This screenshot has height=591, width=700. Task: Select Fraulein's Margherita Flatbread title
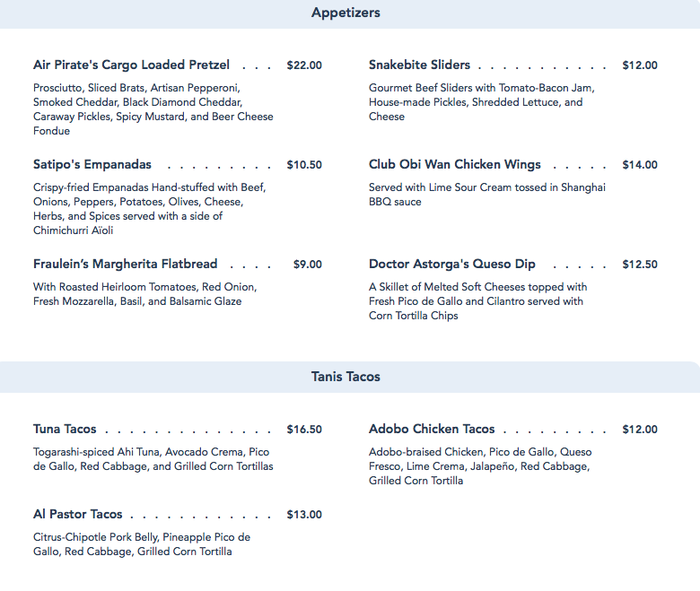[x=125, y=264]
